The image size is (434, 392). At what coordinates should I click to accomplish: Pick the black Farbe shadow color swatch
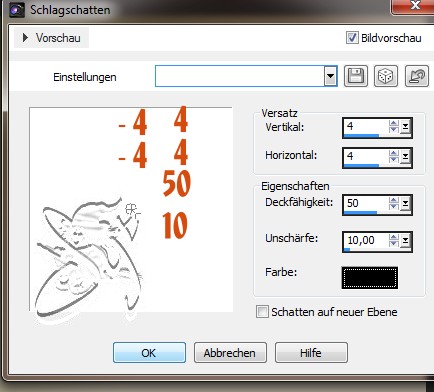tap(369, 278)
